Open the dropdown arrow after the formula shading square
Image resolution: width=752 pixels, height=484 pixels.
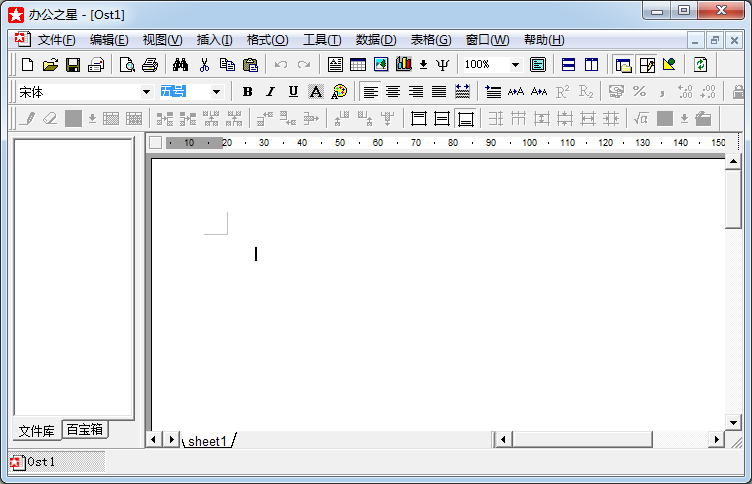[x=684, y=118]
